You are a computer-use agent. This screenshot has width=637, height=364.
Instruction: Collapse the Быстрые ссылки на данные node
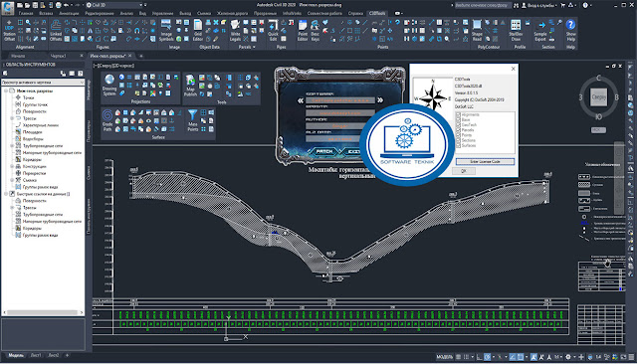6,194
